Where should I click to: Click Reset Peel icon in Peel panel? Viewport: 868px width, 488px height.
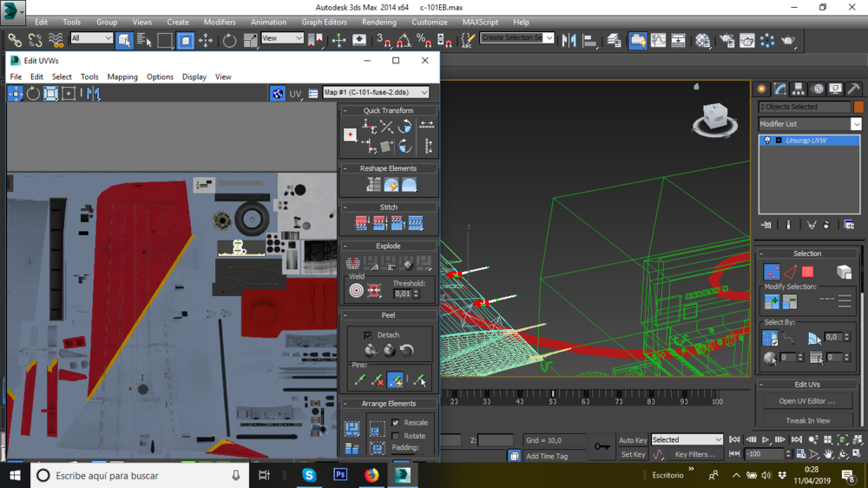tap(406, 350)
